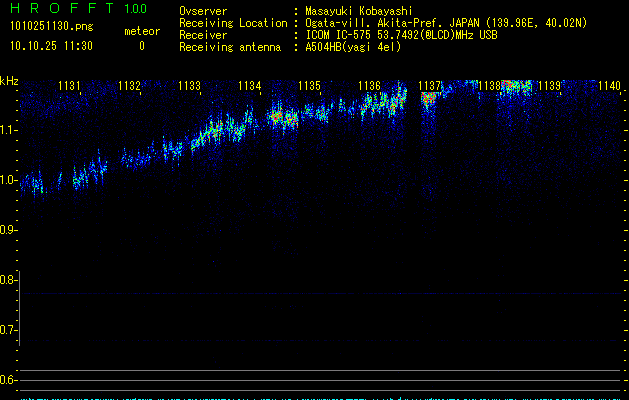The width and height of the screenshot is (629, 400).
Task: Click the meteor count label
Action: tap(142, 31)
